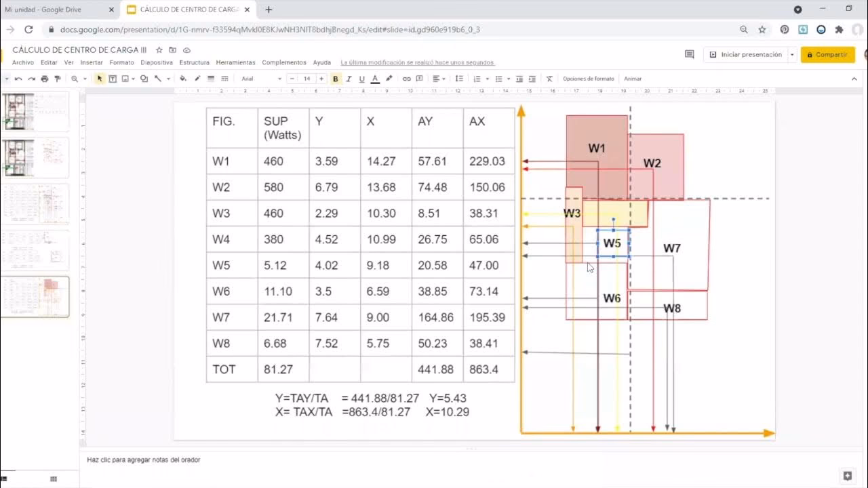Select the Text box tool
868x488 pixels.
[x=113, y=79]
